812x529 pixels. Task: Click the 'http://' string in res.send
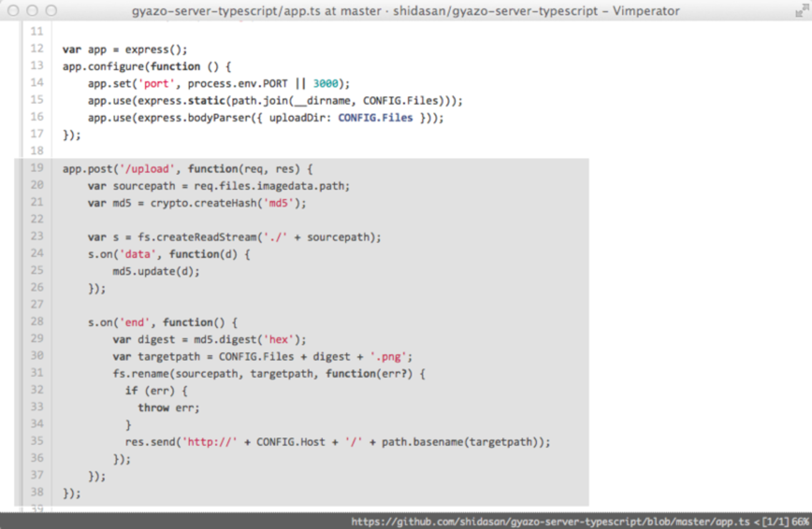(x=209, y=442)
